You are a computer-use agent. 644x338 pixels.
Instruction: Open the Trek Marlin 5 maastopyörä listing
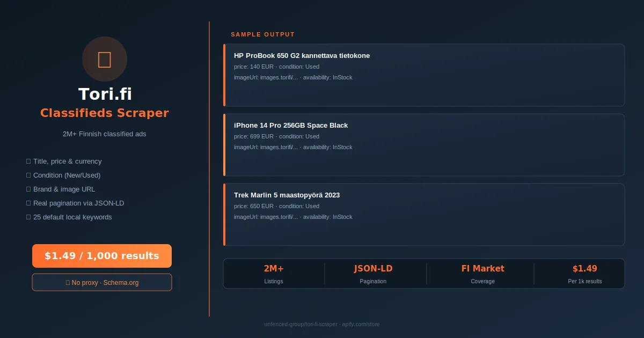point(424,215)
